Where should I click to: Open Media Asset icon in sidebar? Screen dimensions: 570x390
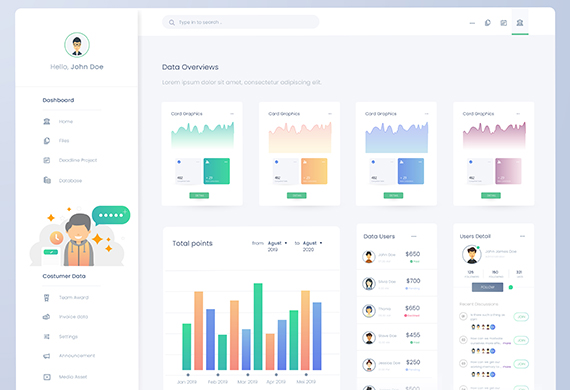[47, 377]
